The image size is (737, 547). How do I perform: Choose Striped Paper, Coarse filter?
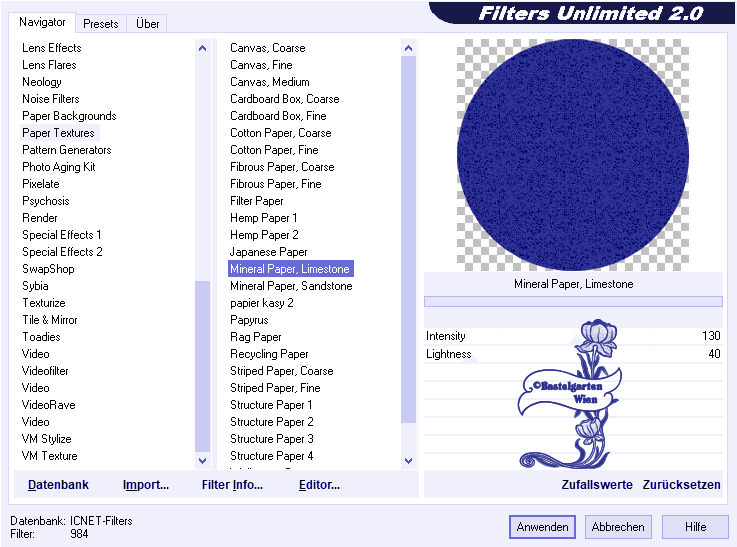coord(282,371)
